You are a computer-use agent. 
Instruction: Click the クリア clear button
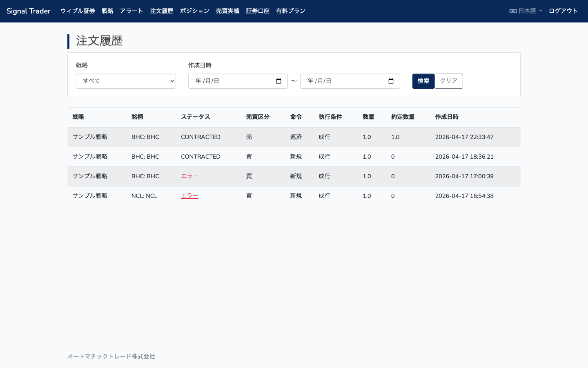click(449, 81)
